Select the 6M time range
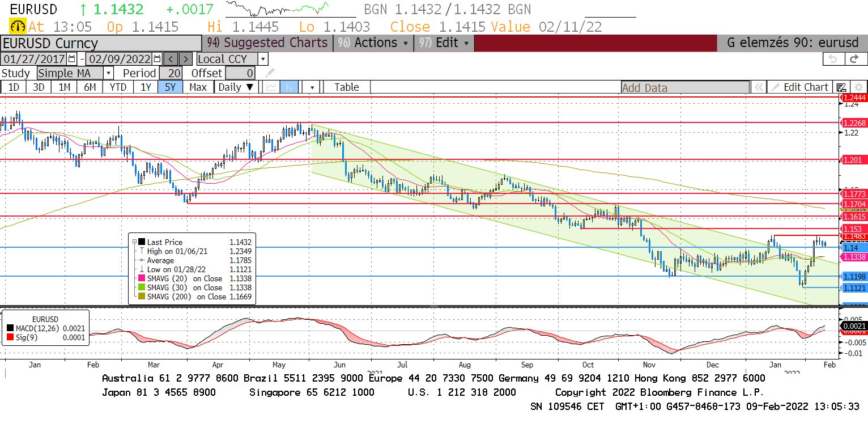 pos(90,87)
